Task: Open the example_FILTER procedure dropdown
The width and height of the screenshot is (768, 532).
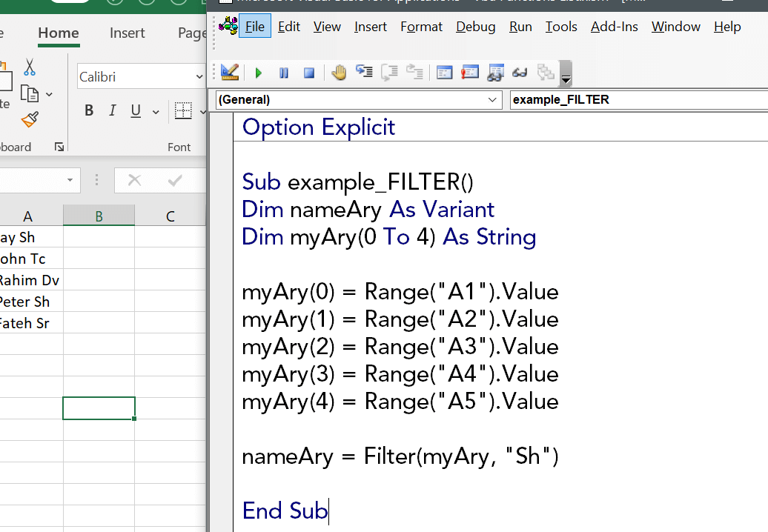Action: tap(638, 99)
